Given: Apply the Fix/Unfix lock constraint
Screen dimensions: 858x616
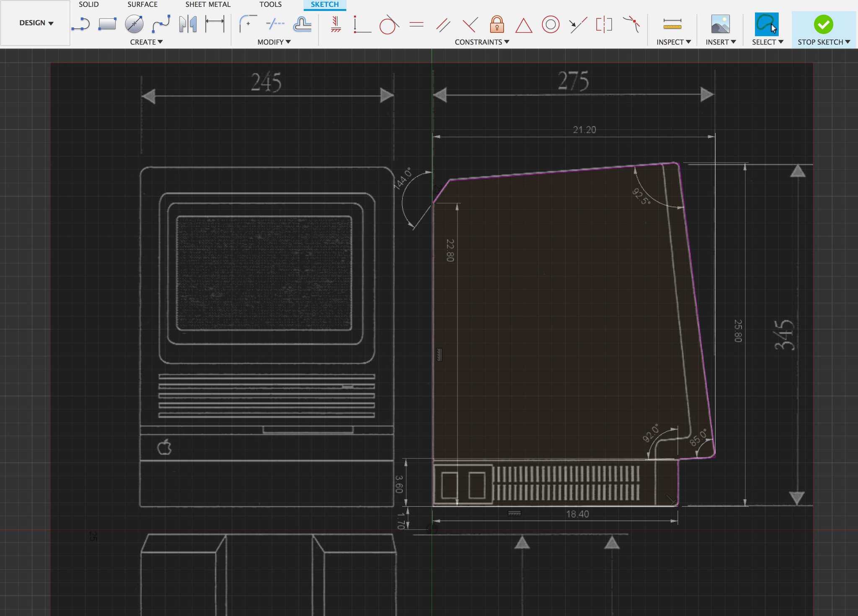Looking at the screenshot, I should (x=497, y=24).
